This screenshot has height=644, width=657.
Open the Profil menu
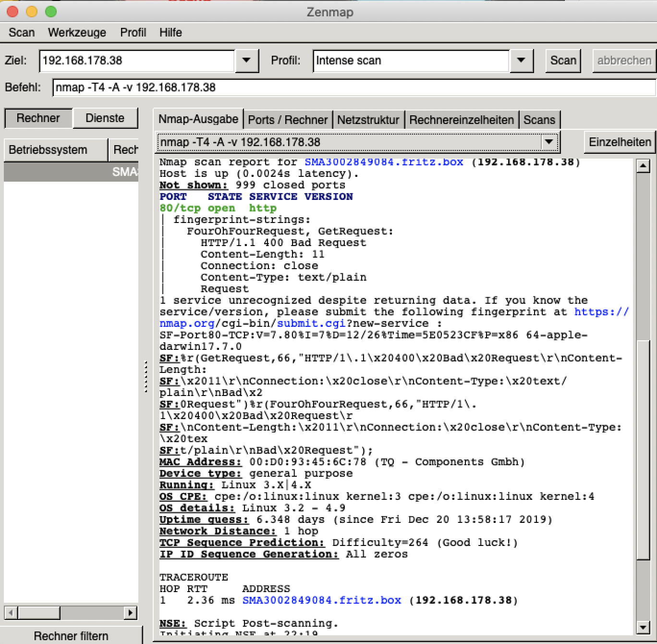tap(133, 33)
